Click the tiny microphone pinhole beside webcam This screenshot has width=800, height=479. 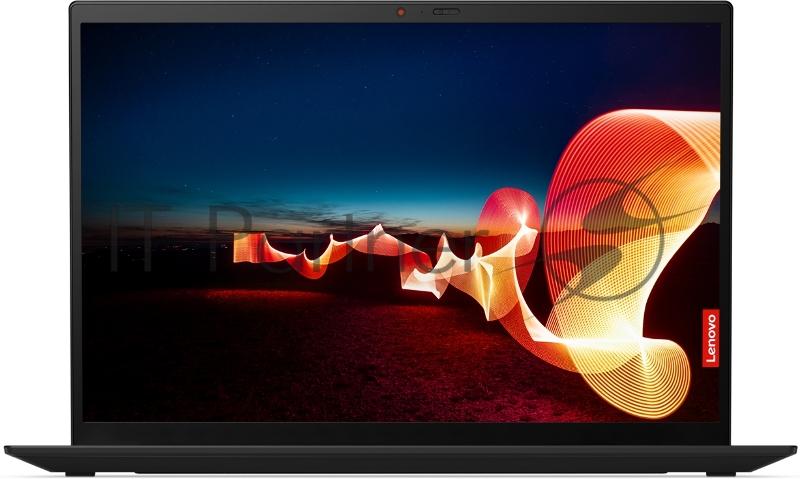[x=421, y=13]
